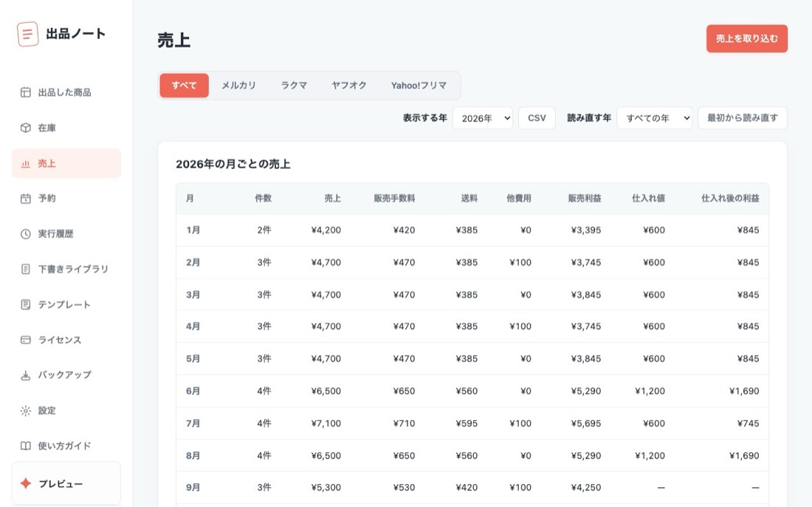
Task: Open 実行履歴 from the sidebar
Action: pos(66,234)
